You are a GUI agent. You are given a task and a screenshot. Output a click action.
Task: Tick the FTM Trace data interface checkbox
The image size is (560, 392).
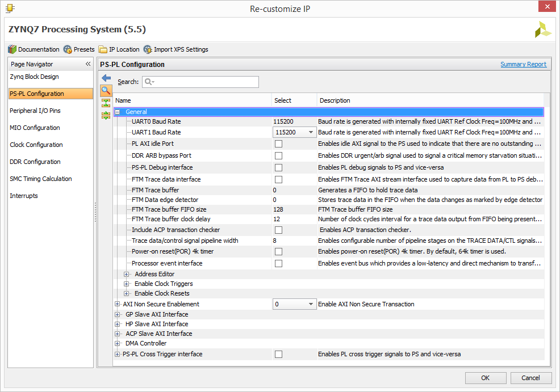[278, 179]
